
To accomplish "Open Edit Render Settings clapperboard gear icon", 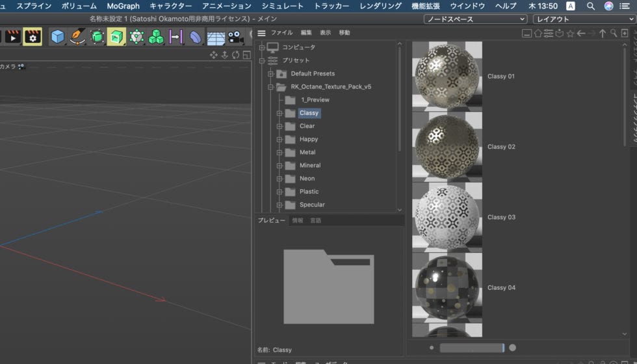I will coord(32,37).
